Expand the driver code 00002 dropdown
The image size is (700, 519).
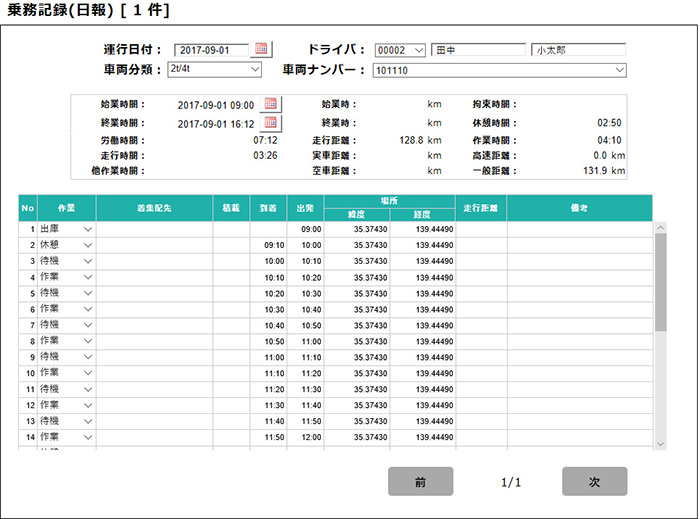coord(418,49)
